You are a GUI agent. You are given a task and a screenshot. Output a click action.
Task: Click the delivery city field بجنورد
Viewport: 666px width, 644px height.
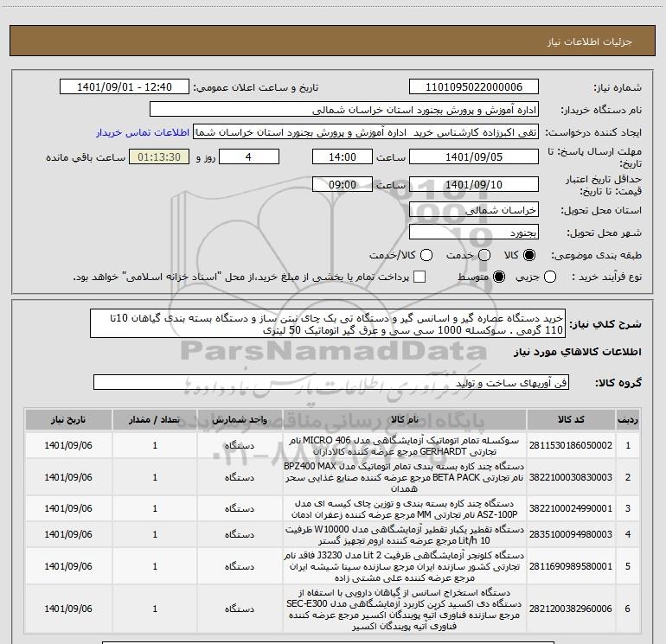coord(474,233)
